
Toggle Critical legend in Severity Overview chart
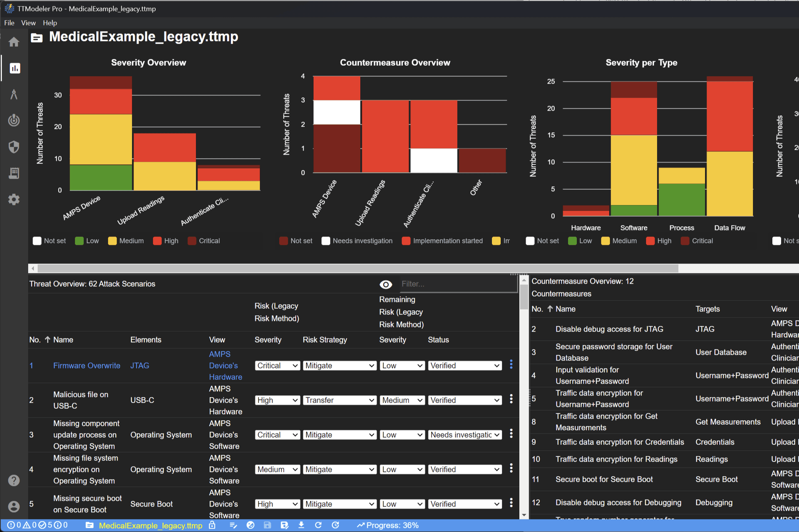(204, 241)
